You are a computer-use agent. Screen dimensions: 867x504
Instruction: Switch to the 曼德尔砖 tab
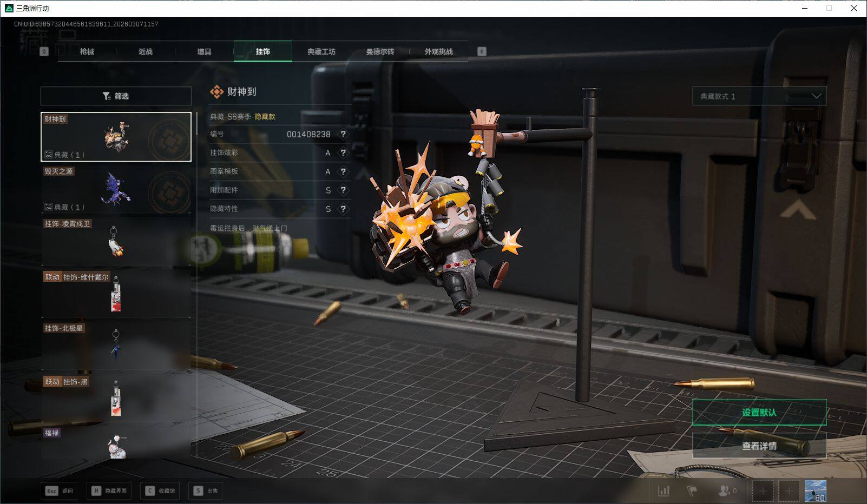click(380, 51)
